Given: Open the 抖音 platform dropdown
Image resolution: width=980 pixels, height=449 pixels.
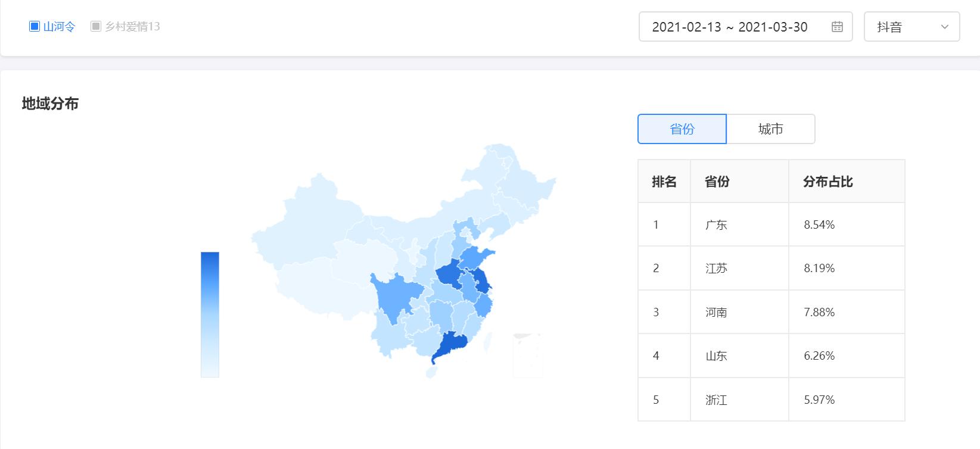Looking at the screenshot, I should [x=911, y=27].
